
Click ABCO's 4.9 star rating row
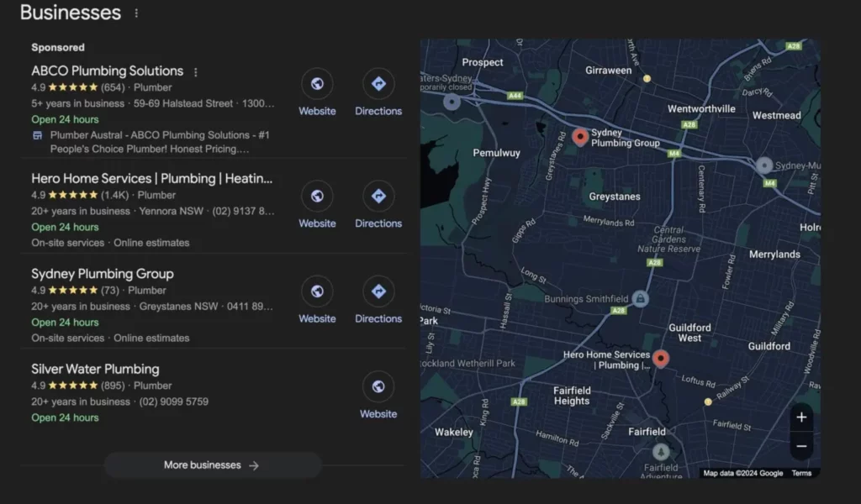click(102, 87)
